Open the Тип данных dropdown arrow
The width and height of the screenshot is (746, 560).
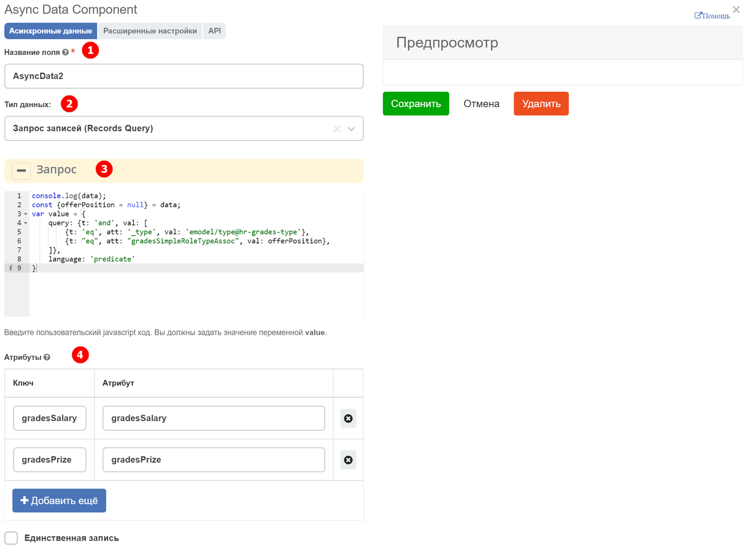(x=352, y=129)
